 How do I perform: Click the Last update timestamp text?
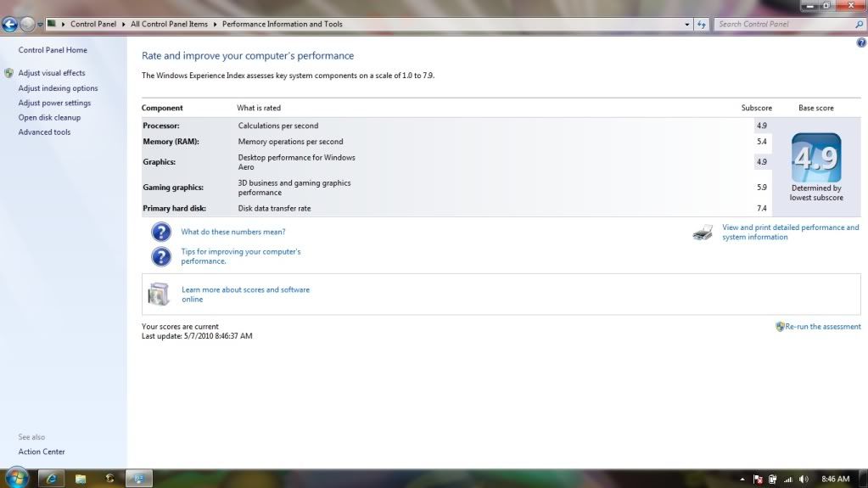(x=197, y=336)
